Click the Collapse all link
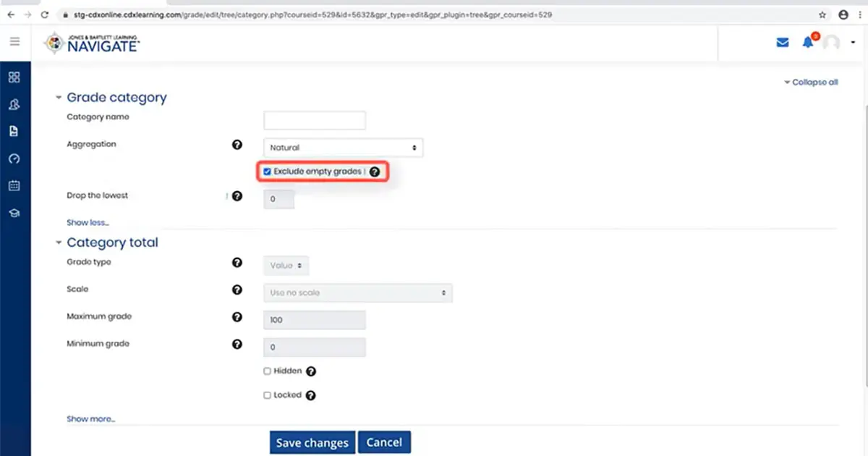Viewport: 868px width, 456px height. tap(812, 83)
